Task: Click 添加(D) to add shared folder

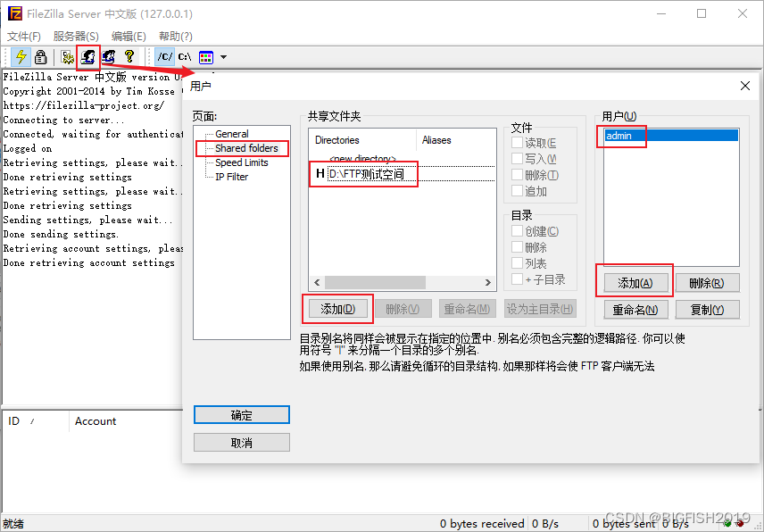Action: [x=337, y=308]
